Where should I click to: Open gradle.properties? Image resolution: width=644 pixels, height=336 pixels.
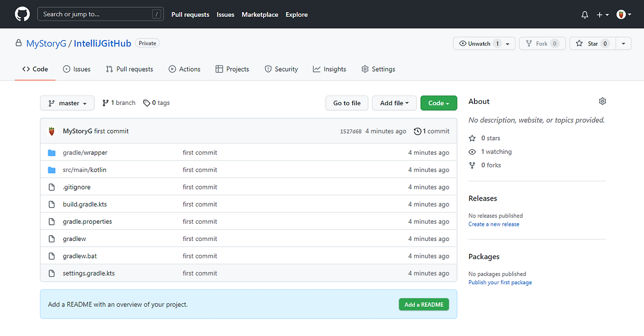[88, 222]
